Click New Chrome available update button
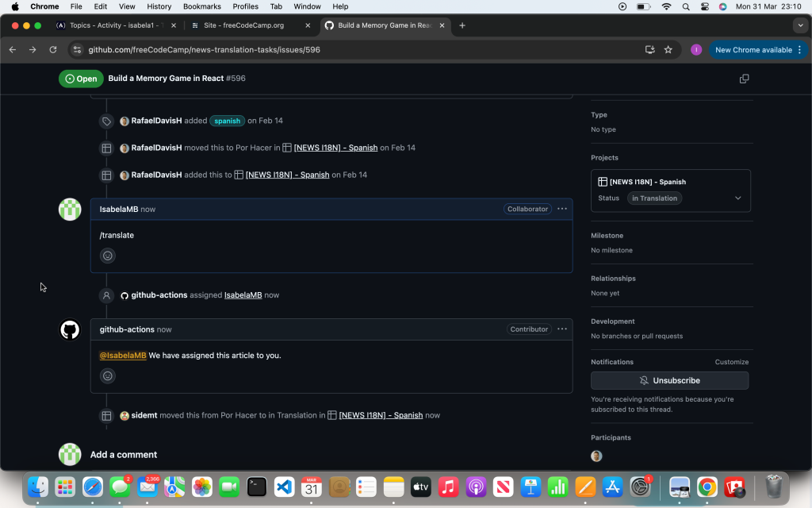812x508 pixels. [753, 49]
